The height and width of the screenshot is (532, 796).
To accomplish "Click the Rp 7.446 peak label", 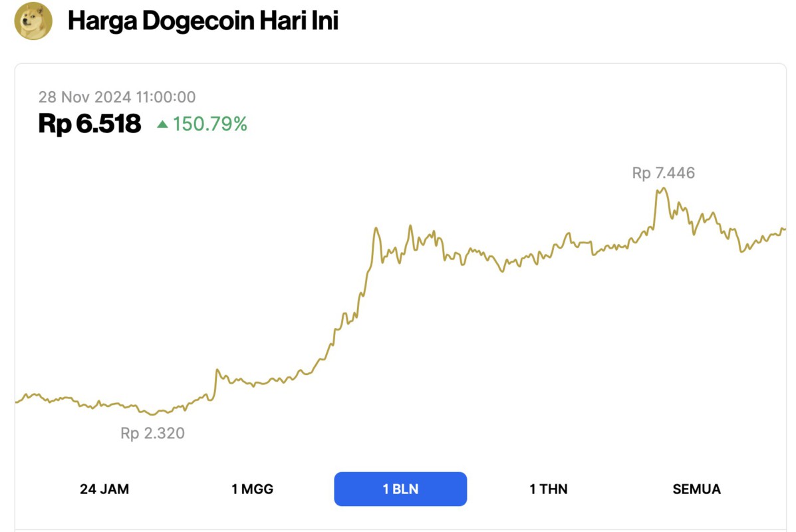I will point(662,173).
